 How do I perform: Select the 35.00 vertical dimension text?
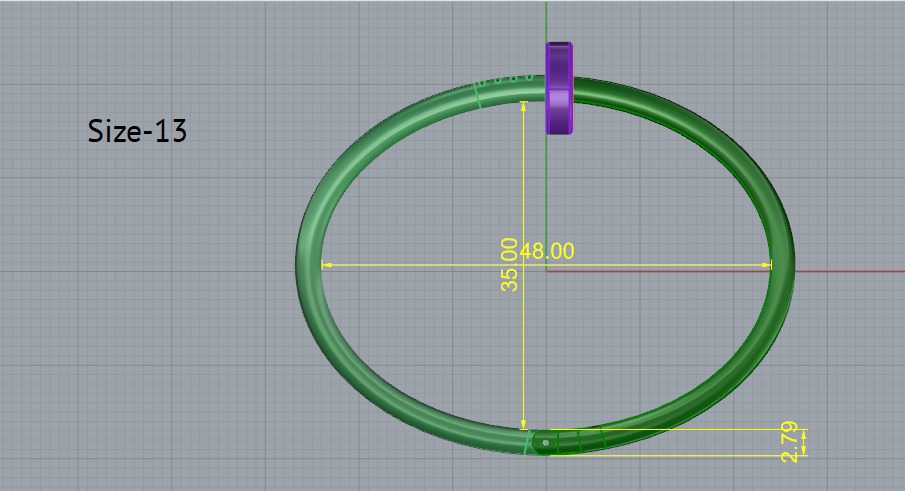coord(509,265)
